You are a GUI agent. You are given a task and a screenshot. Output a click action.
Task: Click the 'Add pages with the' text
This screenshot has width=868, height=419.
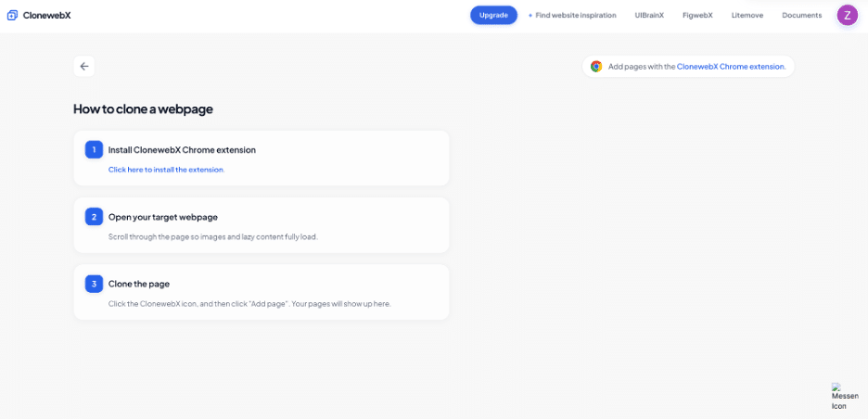642,67
